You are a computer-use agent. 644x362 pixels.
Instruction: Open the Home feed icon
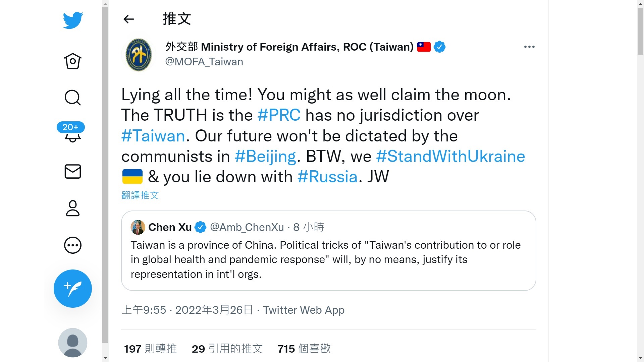coord(72,61)
